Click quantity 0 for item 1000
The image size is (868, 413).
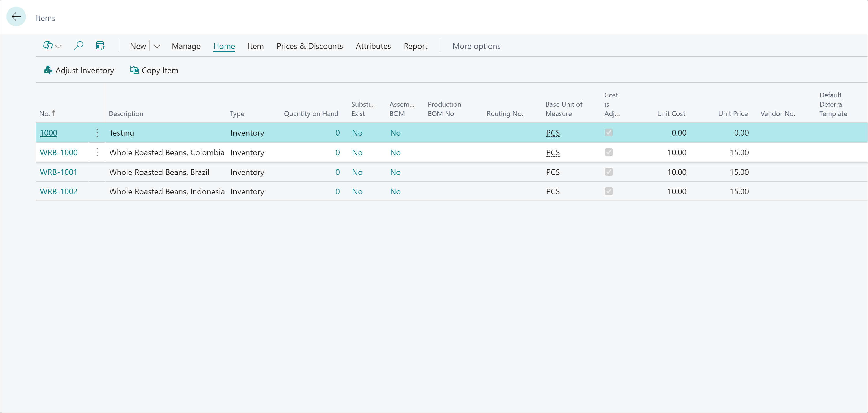click(x=337, y=133)
